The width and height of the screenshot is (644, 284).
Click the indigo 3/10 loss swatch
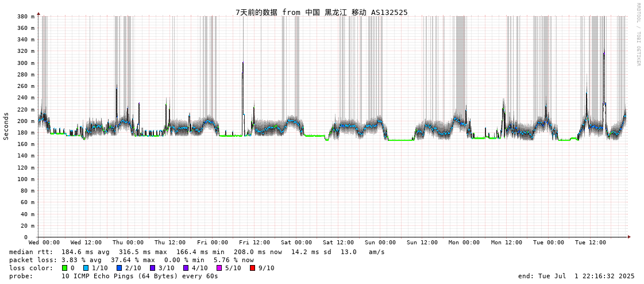coord(152,268)
